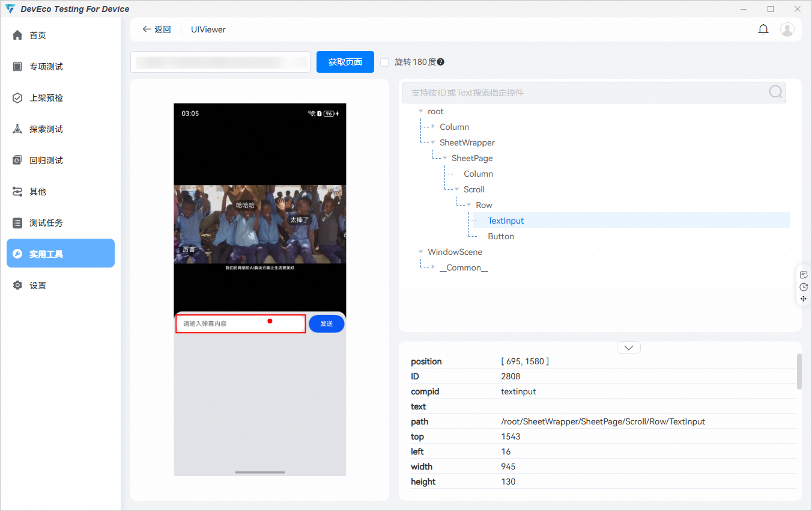Screen dimensions: 812x511
Task: Collapse the Row tree node
Action: point(468,205)
